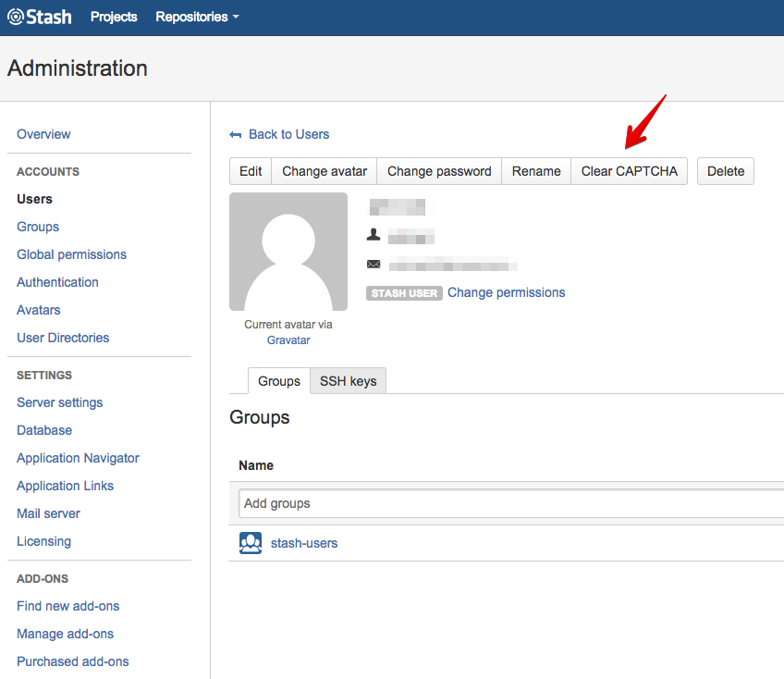
Task: Go to Overview in the sidebar
Action: 43,135
